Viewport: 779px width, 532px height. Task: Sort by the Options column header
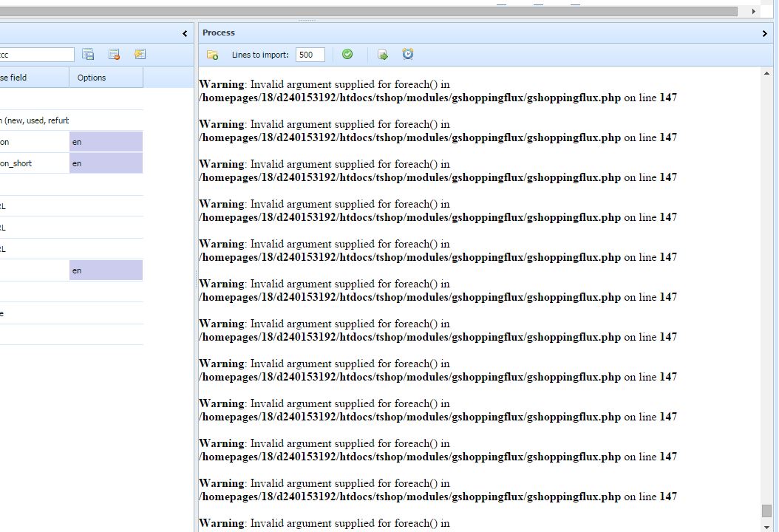pos(106,78)
